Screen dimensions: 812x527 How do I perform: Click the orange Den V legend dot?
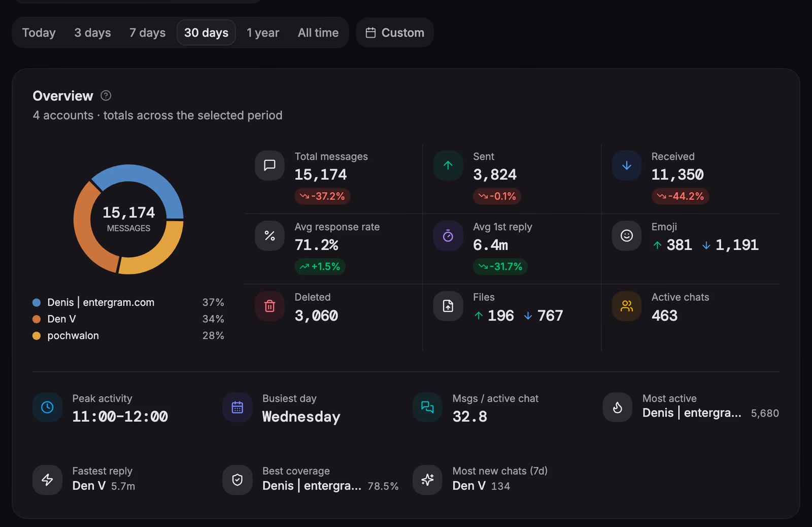pos(37,319)
